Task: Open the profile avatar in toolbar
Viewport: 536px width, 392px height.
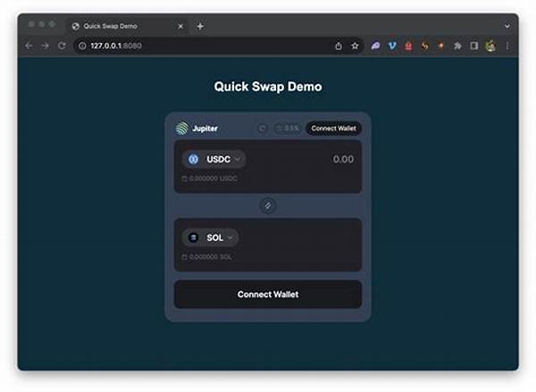Action: (x=490, y=46)
